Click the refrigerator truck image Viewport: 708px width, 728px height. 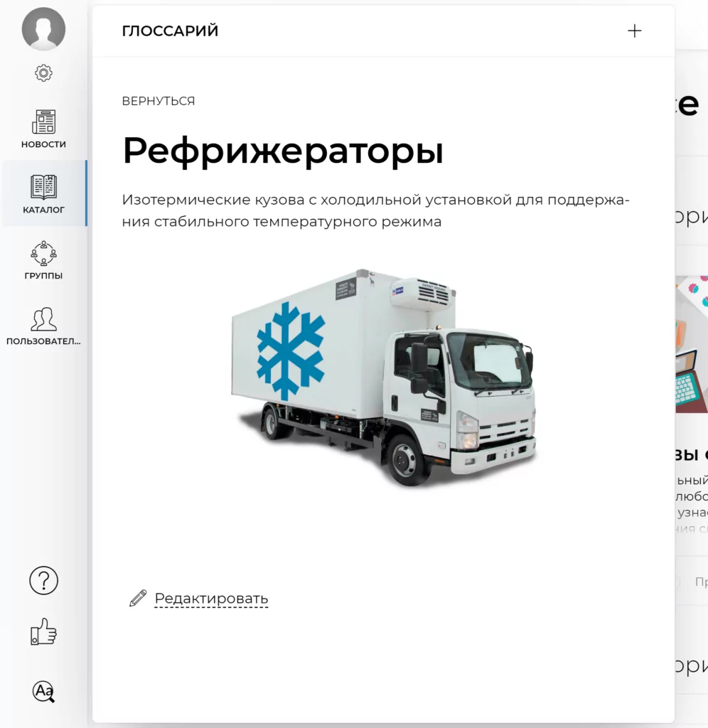click(383, 377)
